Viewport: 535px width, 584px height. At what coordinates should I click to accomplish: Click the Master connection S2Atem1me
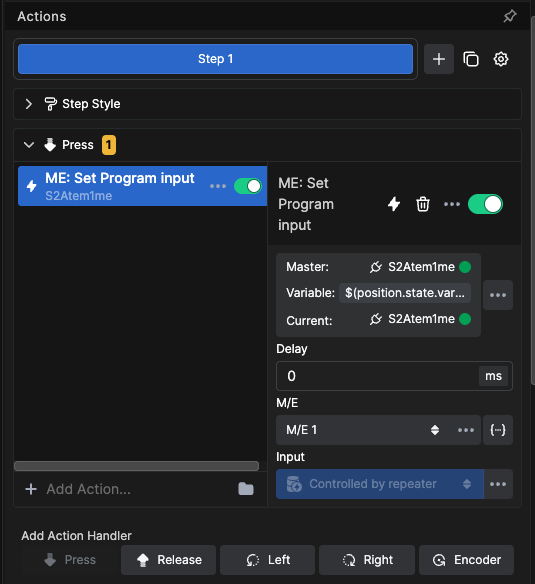(420, 267)
